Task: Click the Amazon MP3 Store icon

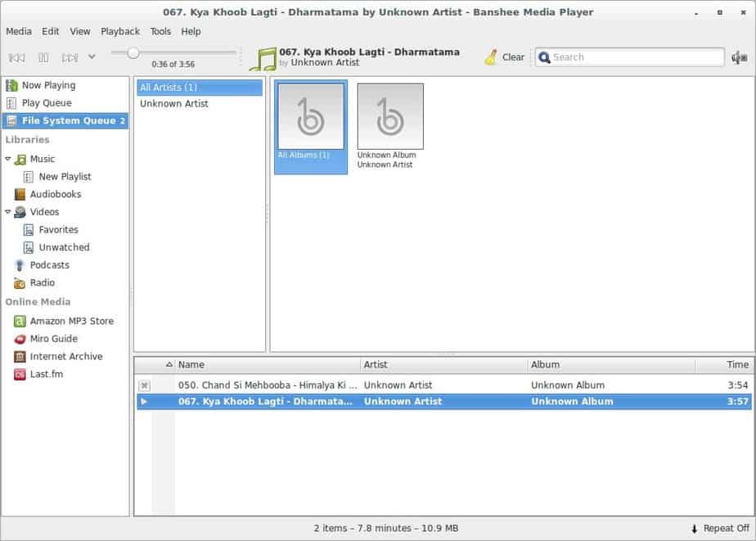Action: coord(20,321)
